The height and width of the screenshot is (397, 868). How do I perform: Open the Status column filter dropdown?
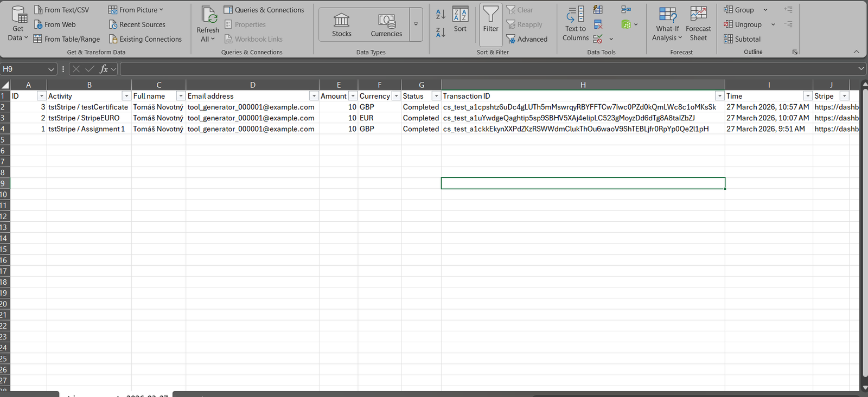coord(436,96)
